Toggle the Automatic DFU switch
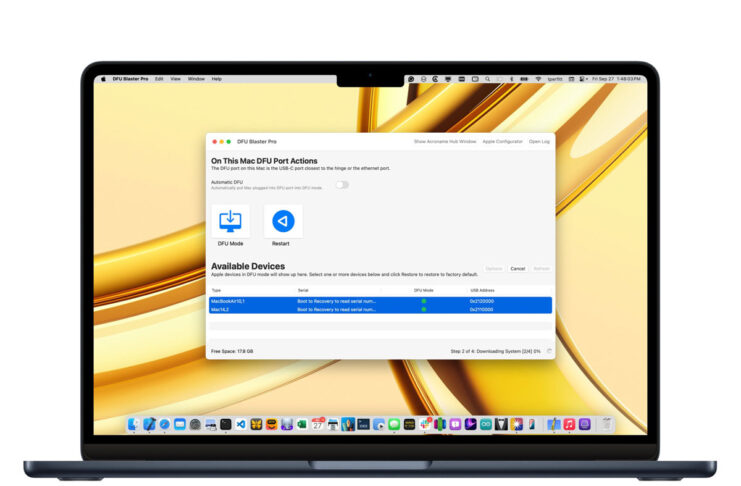The image size is (741, 486). (342, 185)
